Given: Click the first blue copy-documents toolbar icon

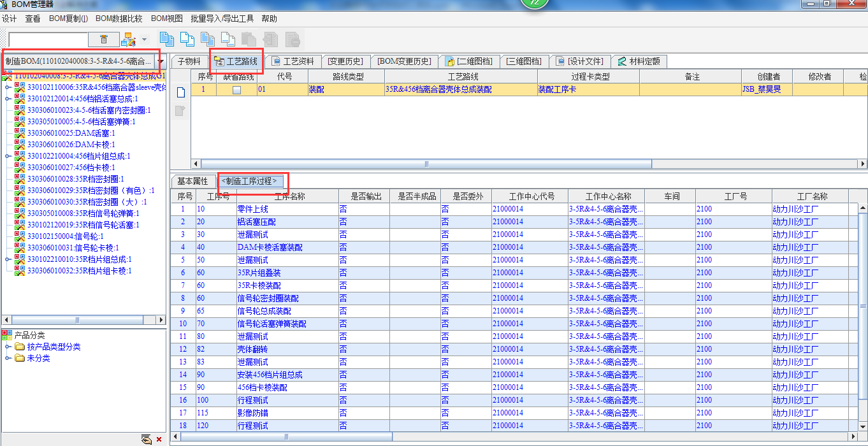Looking at the screenshot, I should coord(167,40).
